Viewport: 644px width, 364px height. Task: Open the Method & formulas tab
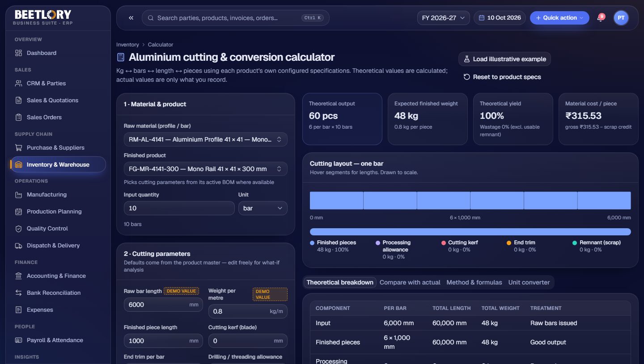tap(474, 282)
